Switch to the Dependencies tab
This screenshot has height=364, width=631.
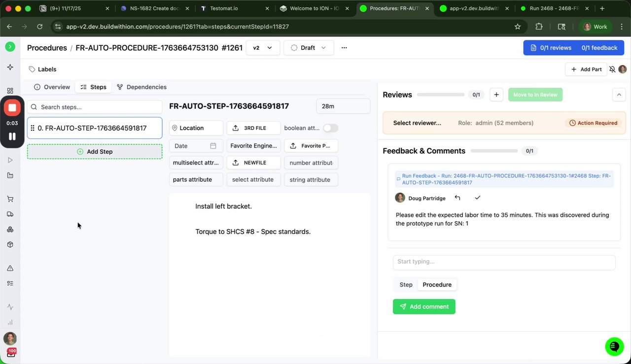(x=141, y=87)
